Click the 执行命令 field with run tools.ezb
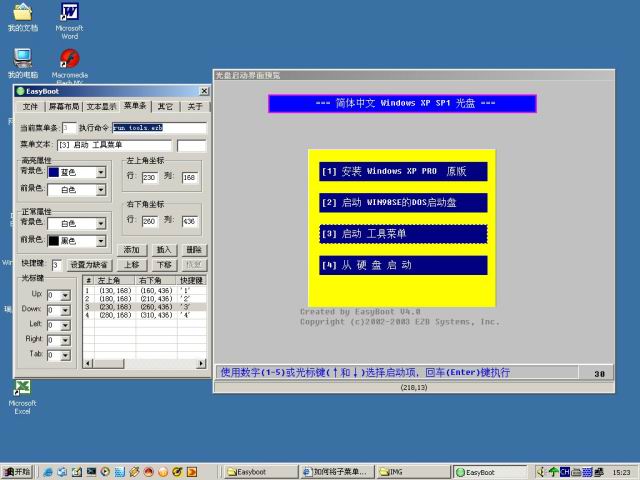640x480 pixels. 159,128
